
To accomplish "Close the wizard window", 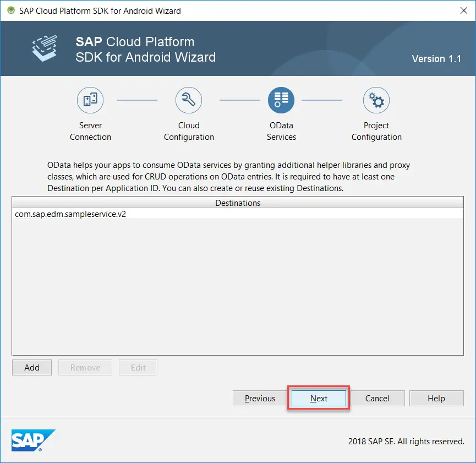I will click(463, 10).
